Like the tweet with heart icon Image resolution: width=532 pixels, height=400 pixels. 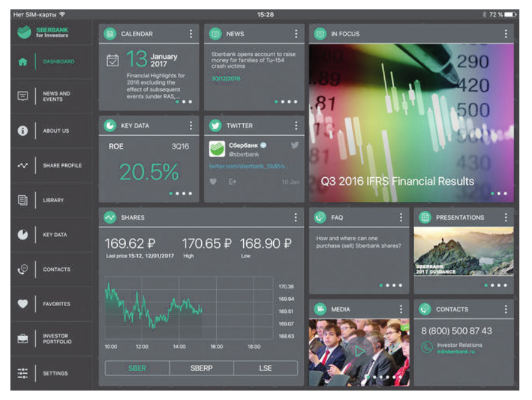pos(213,182)
